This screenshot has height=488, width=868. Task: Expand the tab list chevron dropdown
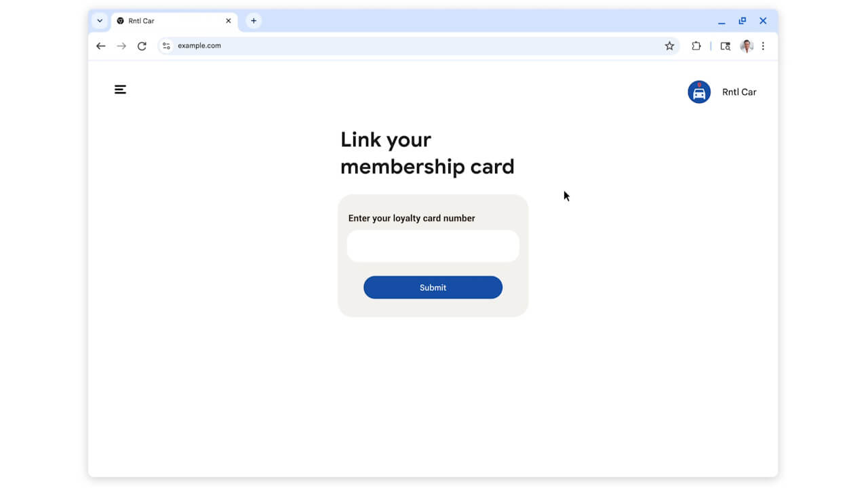click(100, 21)
